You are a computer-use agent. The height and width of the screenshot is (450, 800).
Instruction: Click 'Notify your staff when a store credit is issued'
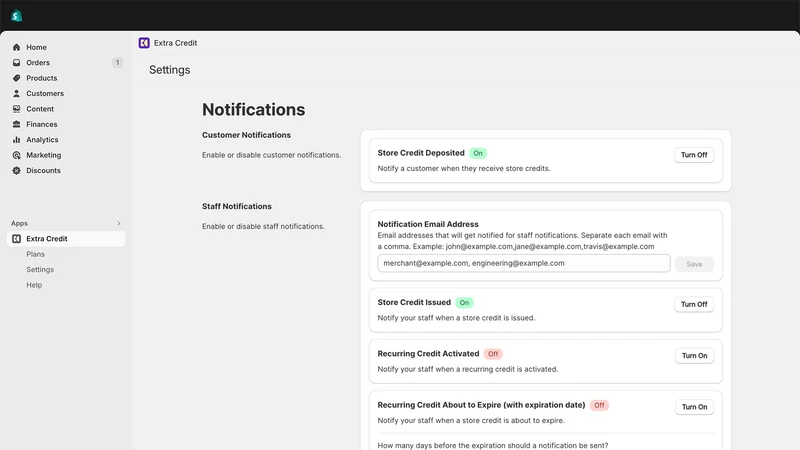[x=456, y=318]
